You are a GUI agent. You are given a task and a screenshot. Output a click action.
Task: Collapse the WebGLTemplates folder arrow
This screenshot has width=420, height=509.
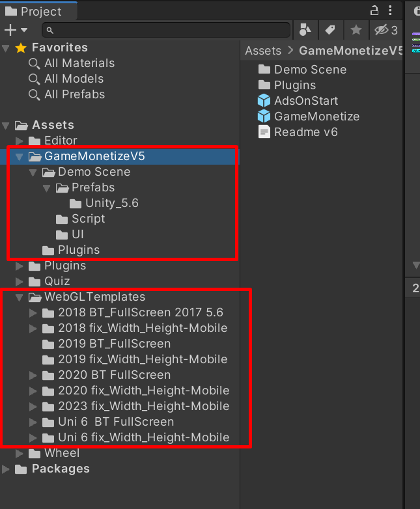pos(20,297)
